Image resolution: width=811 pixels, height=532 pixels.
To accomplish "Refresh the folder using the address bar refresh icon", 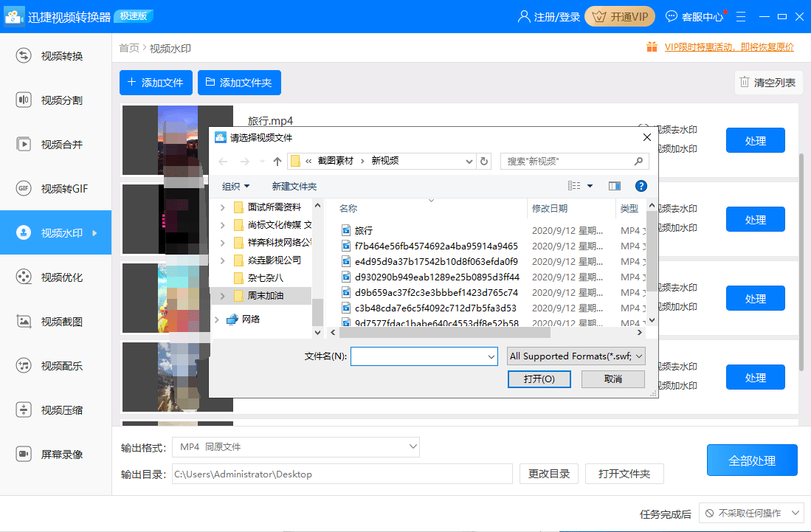I will [x=484, y=161].
